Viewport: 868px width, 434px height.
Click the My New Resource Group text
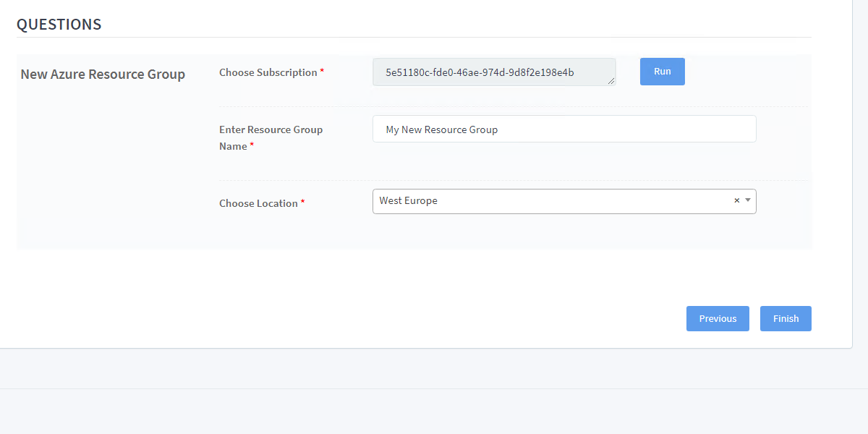click(441, 129)
